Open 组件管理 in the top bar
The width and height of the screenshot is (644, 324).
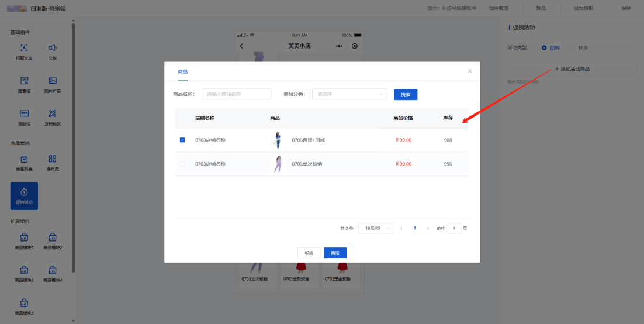click(498, 8)
